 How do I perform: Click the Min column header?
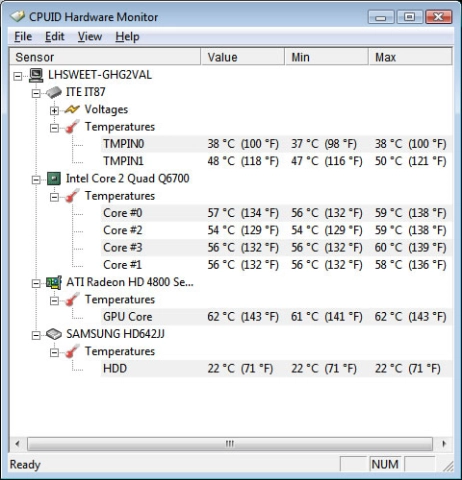pos(327,57)
